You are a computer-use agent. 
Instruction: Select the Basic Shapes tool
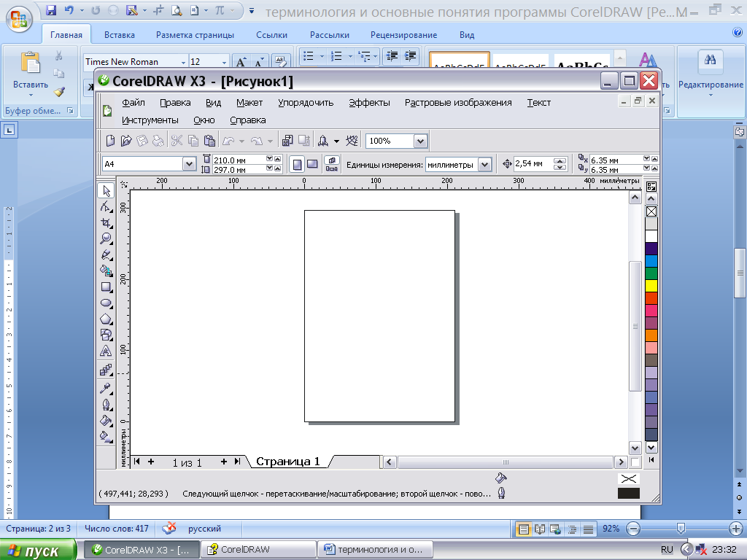click(106, 335)
